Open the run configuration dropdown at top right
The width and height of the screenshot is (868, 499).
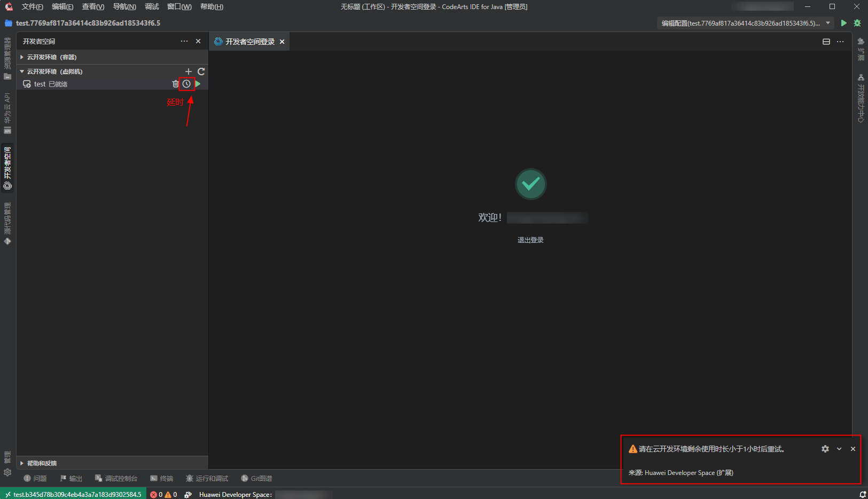tap(746, 23)
